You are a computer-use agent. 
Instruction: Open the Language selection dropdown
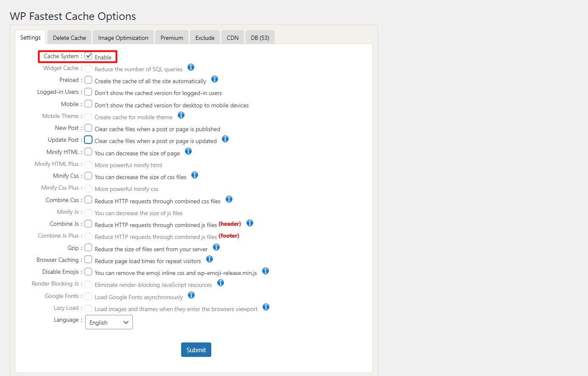coord(109,322)
